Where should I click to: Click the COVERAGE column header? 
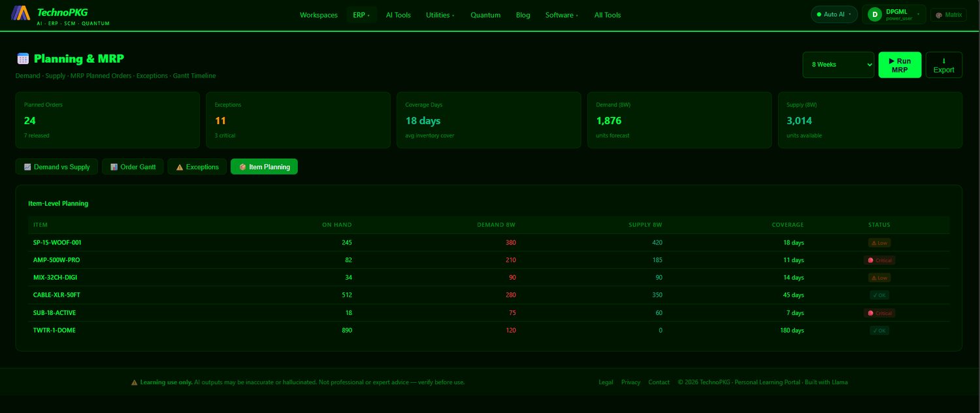(x=788, y=225)
